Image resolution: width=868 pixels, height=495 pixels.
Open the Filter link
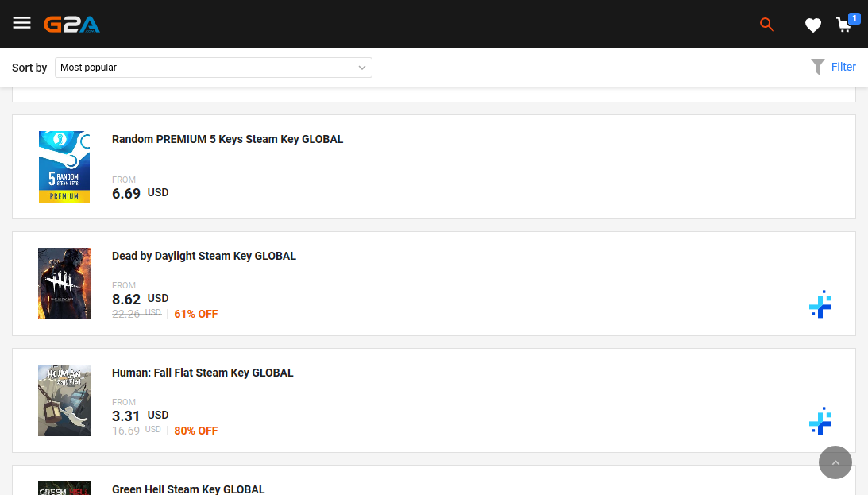coord(843,67)
